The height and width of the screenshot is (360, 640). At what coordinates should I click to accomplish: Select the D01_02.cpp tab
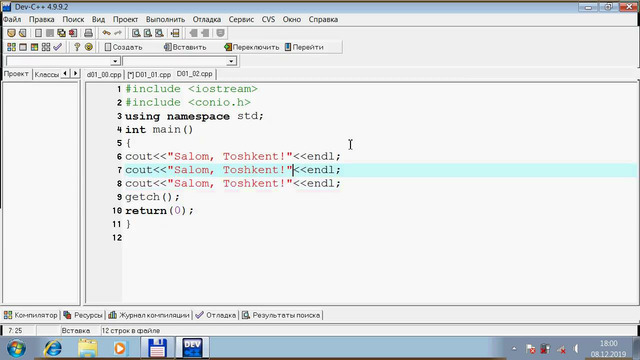click(195, 74)
